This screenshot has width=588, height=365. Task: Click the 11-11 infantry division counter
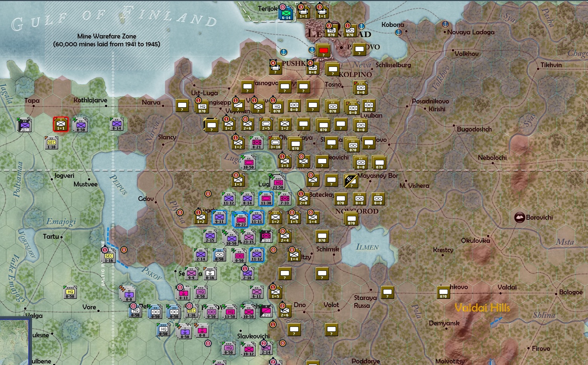[256, 217]
